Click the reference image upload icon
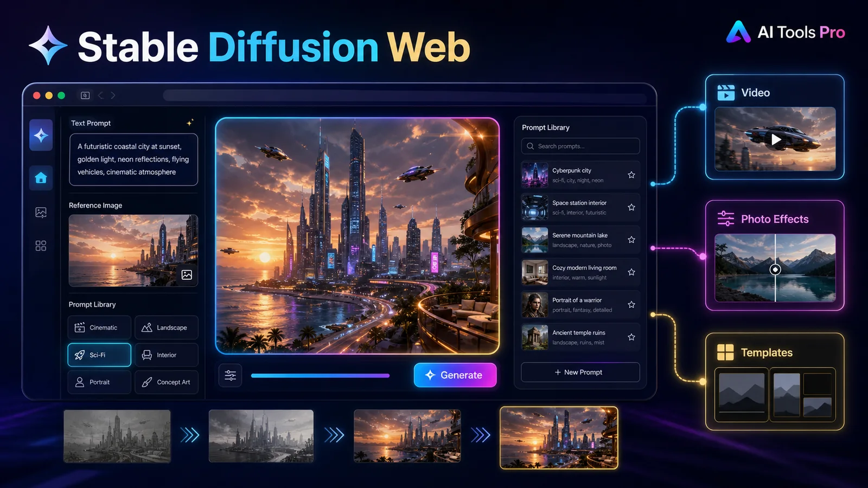 coord(187,274)
